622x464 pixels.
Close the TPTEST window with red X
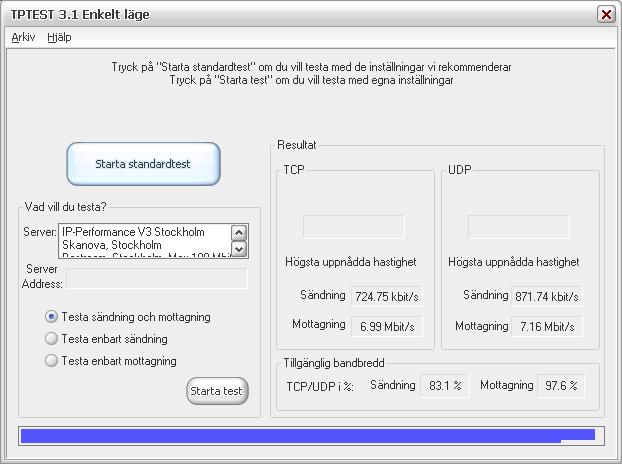pos(606,15)
